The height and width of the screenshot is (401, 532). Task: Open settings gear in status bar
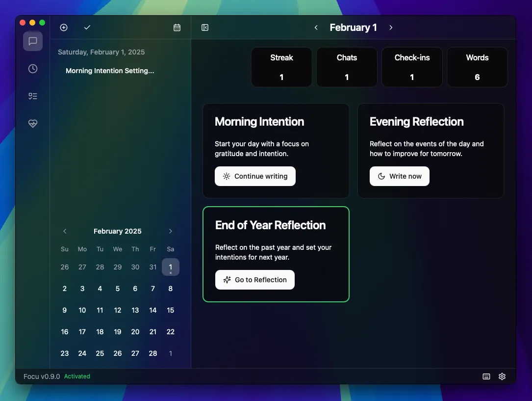tap(502, 376)
